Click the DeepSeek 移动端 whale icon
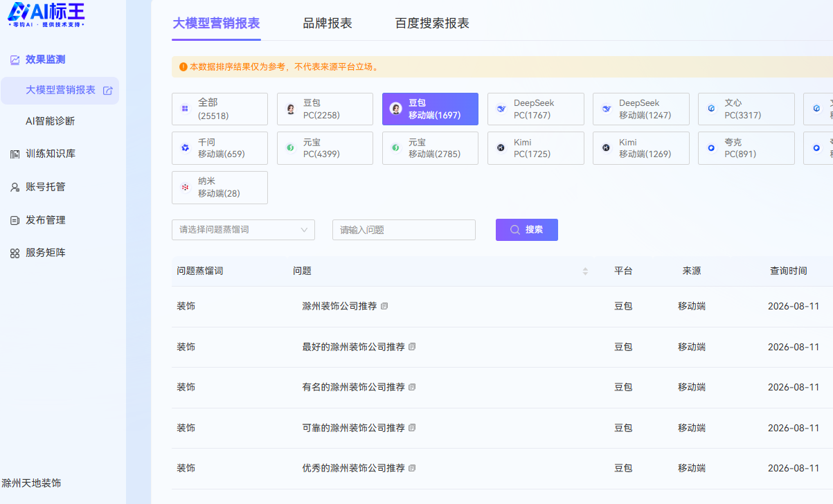 tap(607, 109)
